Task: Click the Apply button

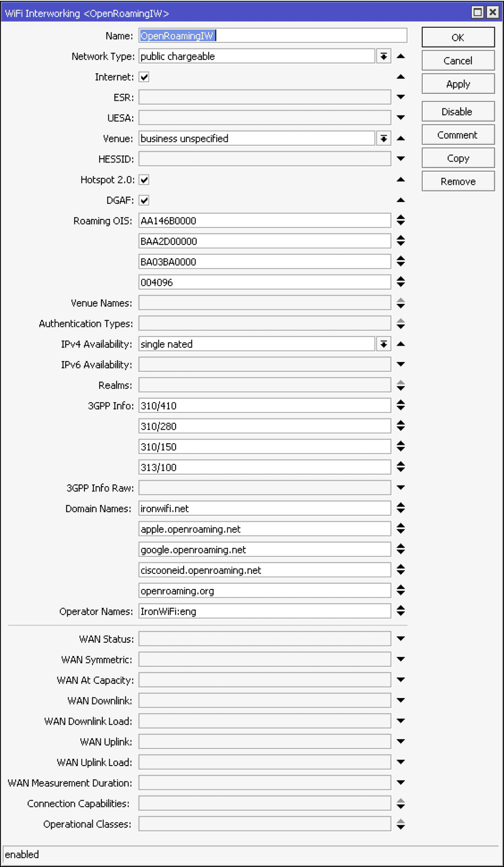Action: pos(458,84)
